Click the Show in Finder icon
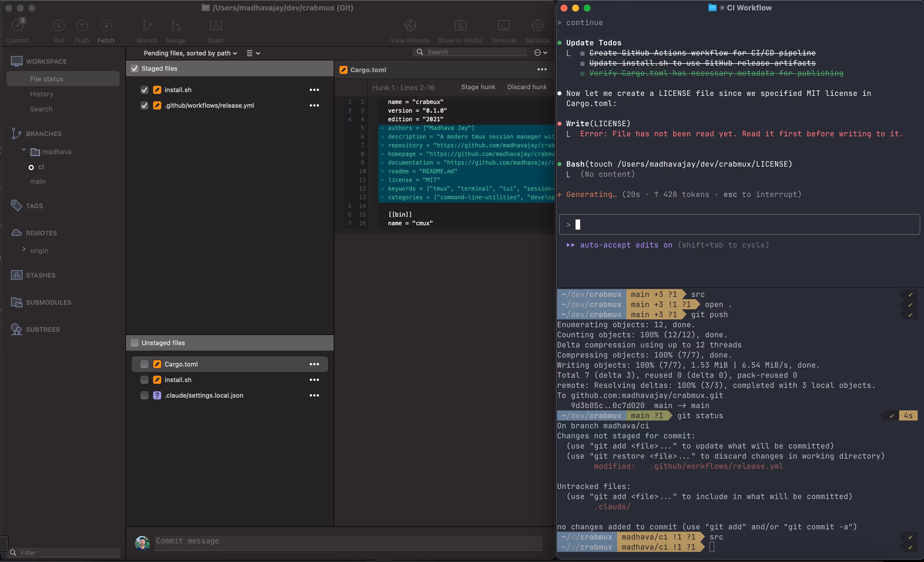924x562 pixels. [x=460, y=25]
